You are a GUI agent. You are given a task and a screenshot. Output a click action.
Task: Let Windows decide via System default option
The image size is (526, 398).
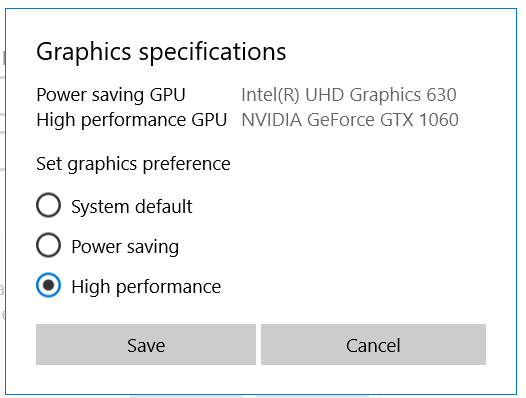[x=48, y=205]
